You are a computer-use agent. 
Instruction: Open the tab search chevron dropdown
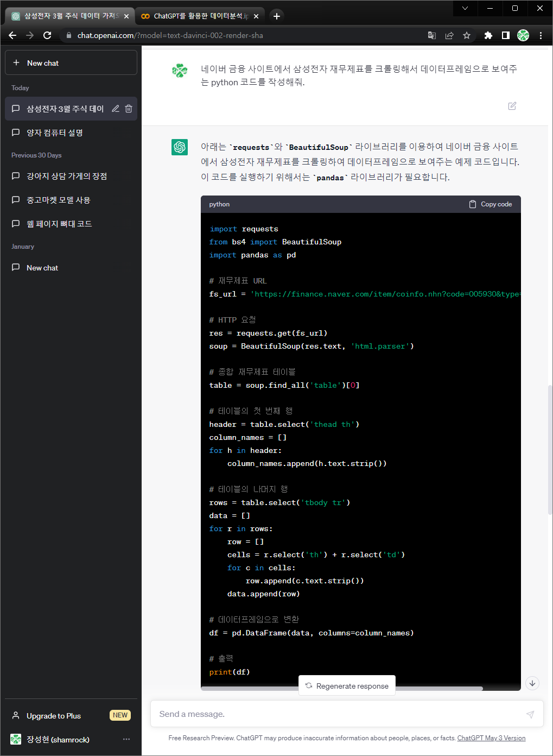coord(465,8)
